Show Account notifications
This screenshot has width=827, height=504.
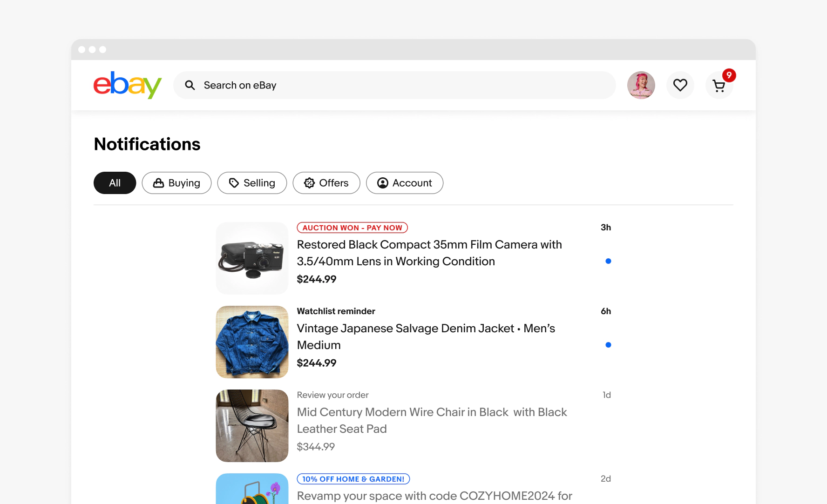[405, 183]
